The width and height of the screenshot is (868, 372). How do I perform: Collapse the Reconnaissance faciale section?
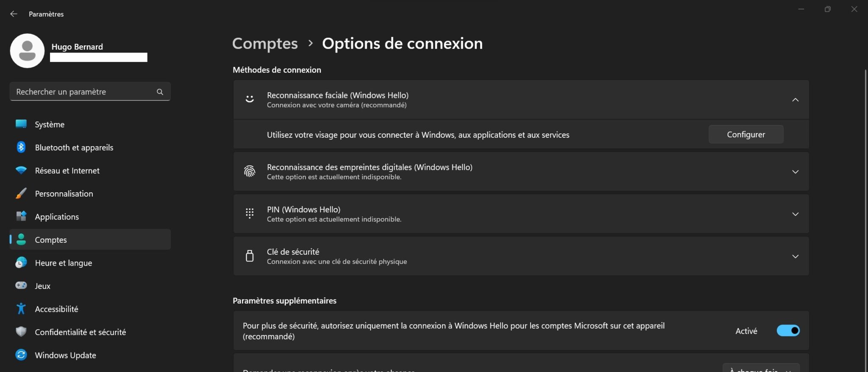coord(796,100)
